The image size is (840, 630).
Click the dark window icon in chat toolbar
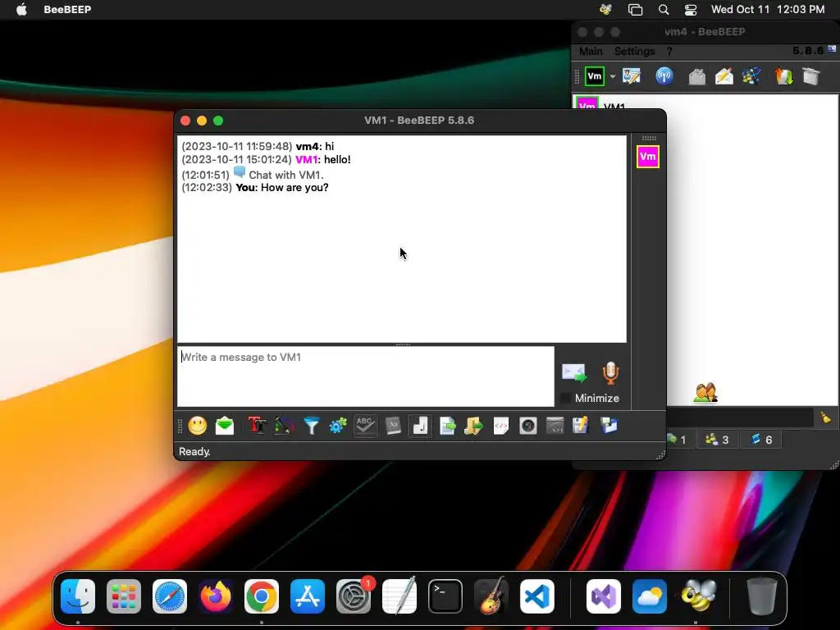[x=555, y=426]
